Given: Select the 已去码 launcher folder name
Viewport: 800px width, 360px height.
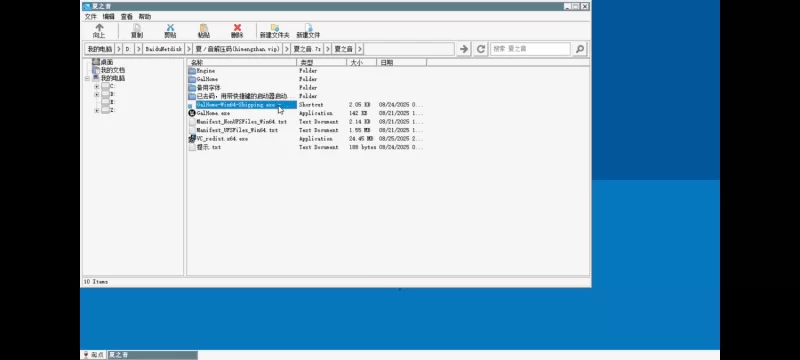Looking at the screenshot, I should click(x=245, y=96).
